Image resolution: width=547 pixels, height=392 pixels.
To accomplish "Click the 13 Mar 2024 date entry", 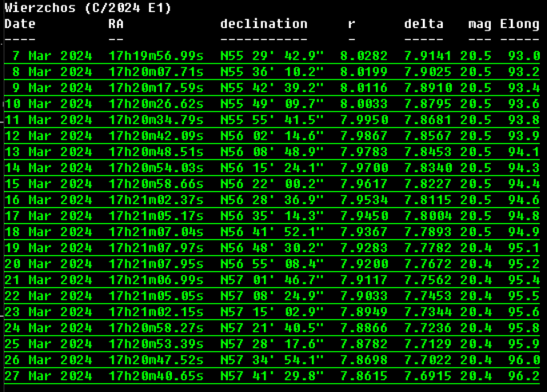I will 48,152.
